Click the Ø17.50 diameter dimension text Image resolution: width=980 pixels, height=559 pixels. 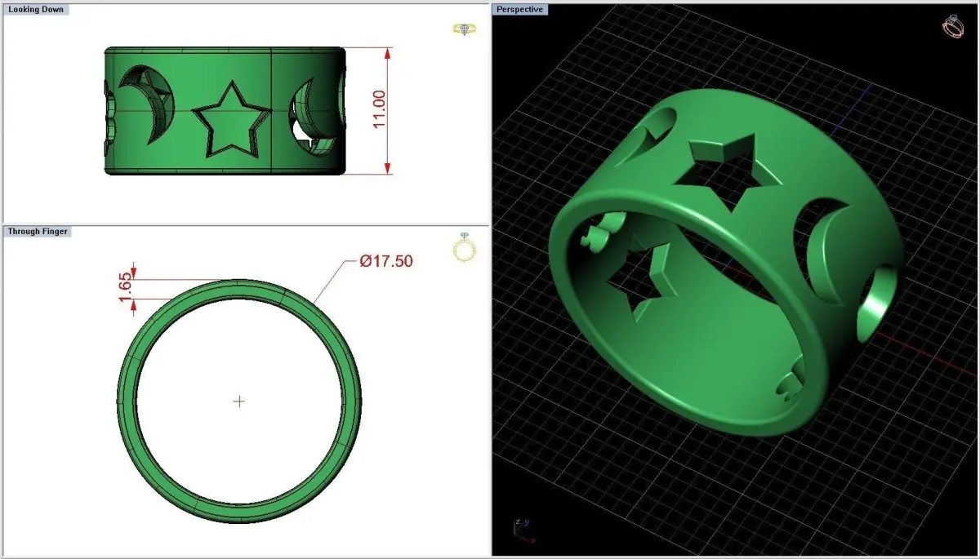pyautogui.click(x=385, y=261)
